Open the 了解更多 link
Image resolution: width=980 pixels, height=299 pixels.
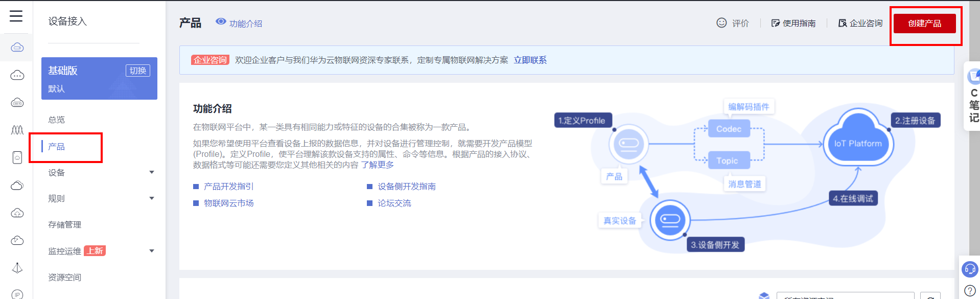(378, 165)
